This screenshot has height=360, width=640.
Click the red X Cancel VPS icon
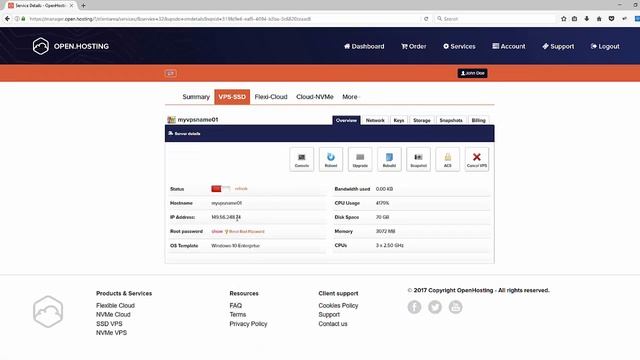click(477, 159)
